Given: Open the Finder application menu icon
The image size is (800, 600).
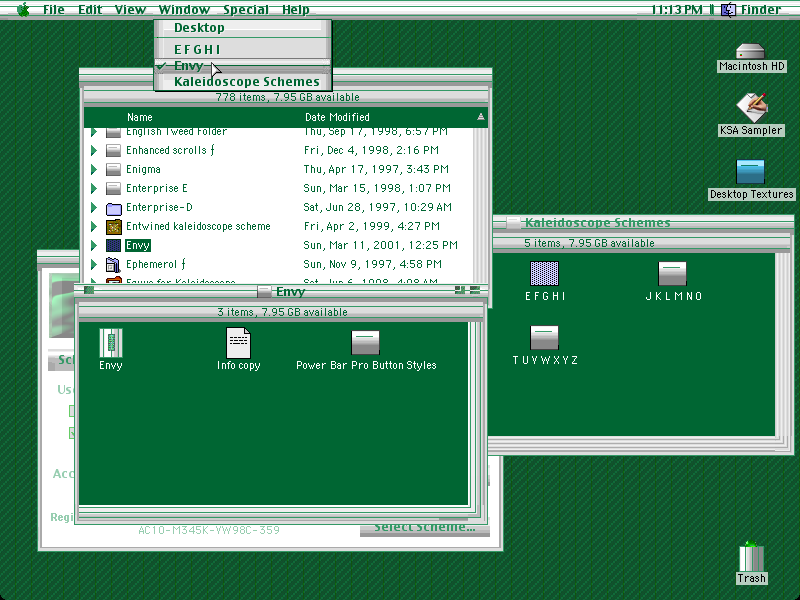Looking at the screenshot, I should (728, 9).
